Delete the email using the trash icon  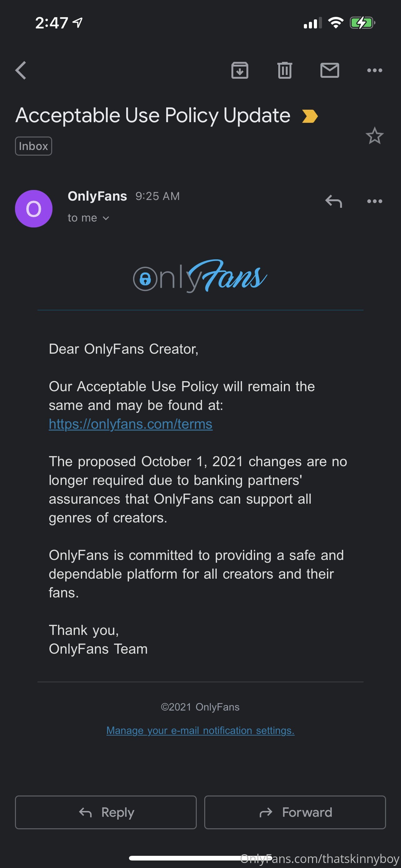[x=285, y=70]
